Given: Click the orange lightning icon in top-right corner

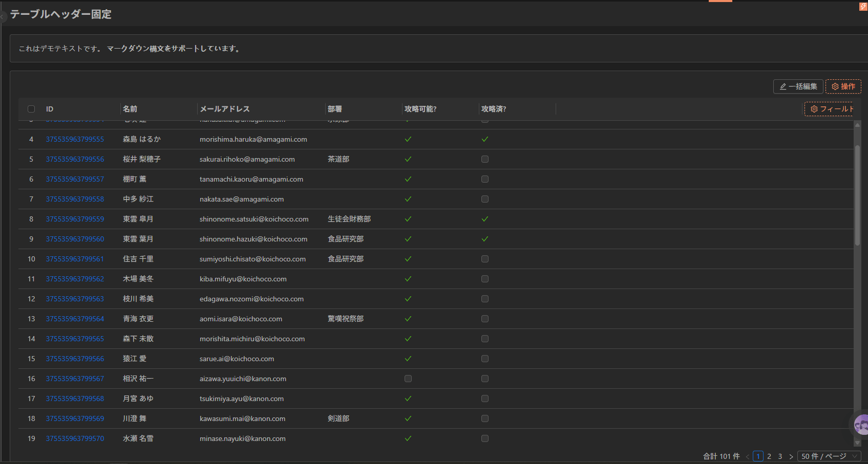Looking at the screenshot, I should (x=863, y=6).
